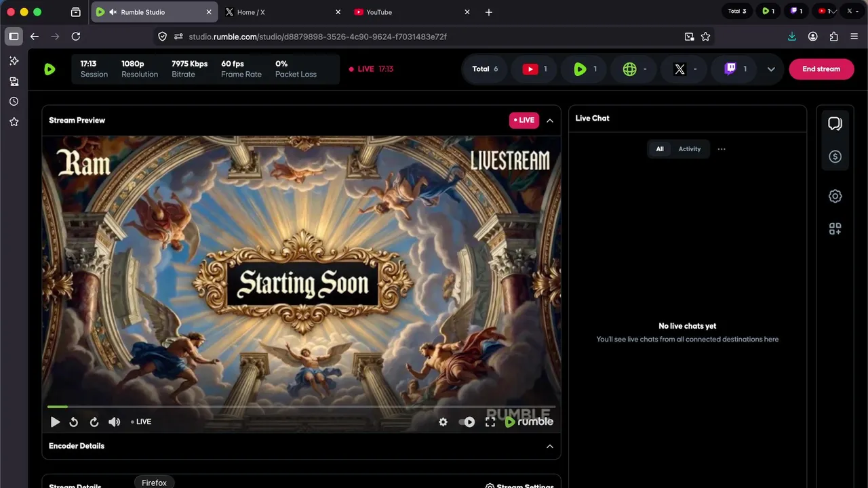Click the add widgets grid icon

[x=835, y=229]
